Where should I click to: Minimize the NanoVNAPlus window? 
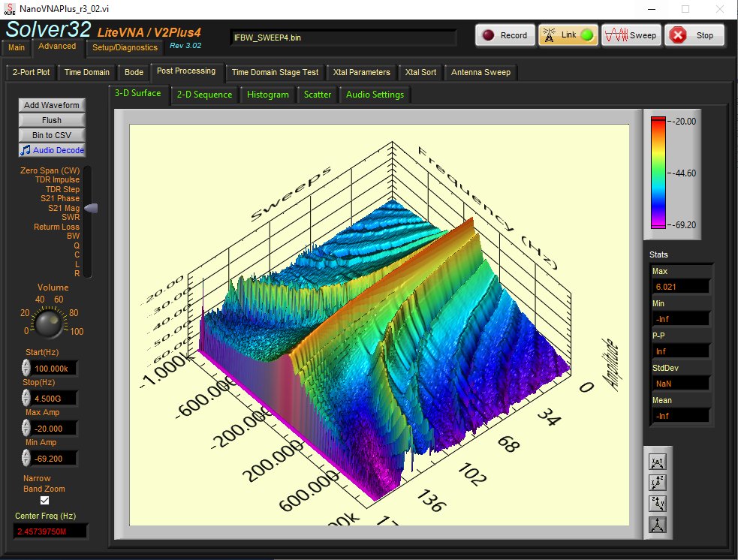point(652,9)
